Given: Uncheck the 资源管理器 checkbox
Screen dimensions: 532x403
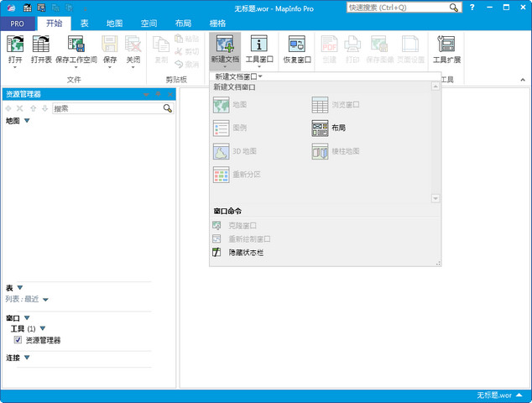Looking at the screenshot, I should coord(18,340).
